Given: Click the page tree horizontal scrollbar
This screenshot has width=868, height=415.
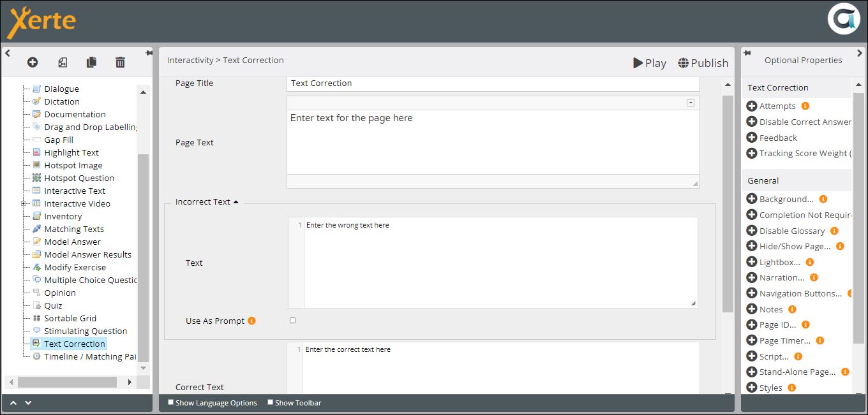Looking at the screenshot, I should coord(67,382).
